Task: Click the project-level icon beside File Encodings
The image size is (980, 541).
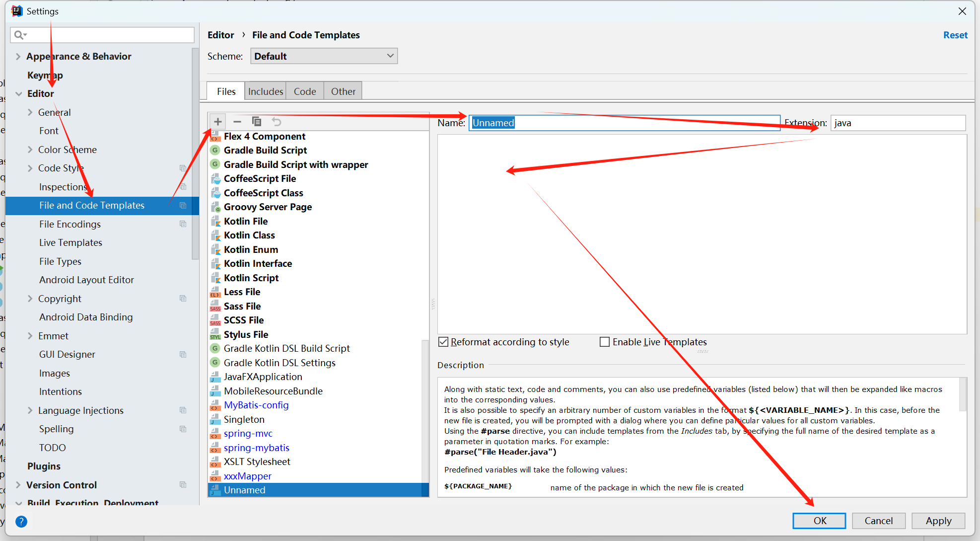Action: [183, 224]
